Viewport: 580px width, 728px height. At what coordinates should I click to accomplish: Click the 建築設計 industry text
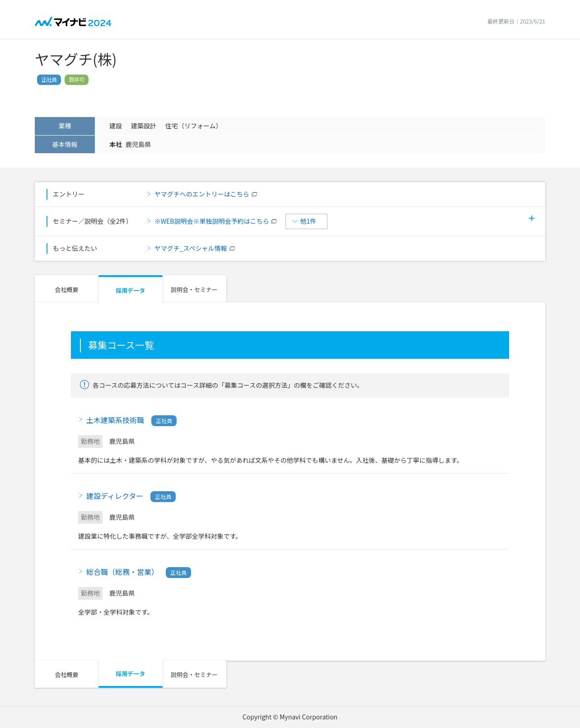pyautogui.click(x=144, y=126)
